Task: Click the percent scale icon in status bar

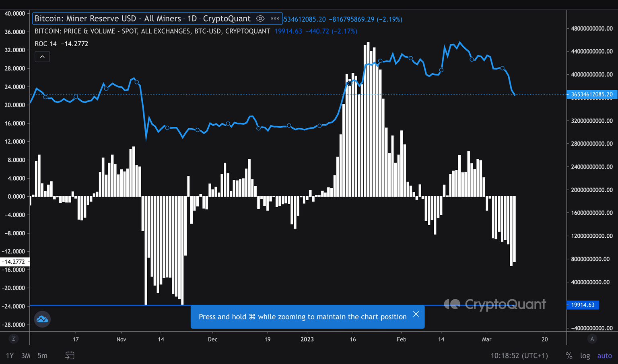Action: click(569, 356)
